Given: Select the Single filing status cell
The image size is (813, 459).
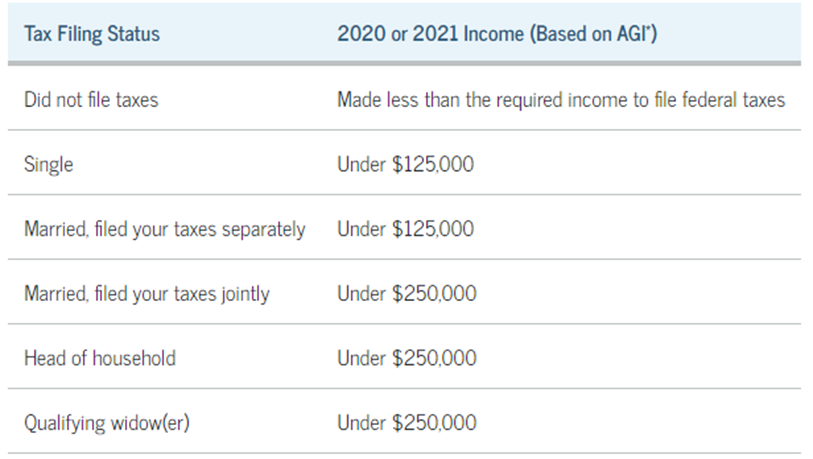Looking at the screenshot, I should point(49,165).
